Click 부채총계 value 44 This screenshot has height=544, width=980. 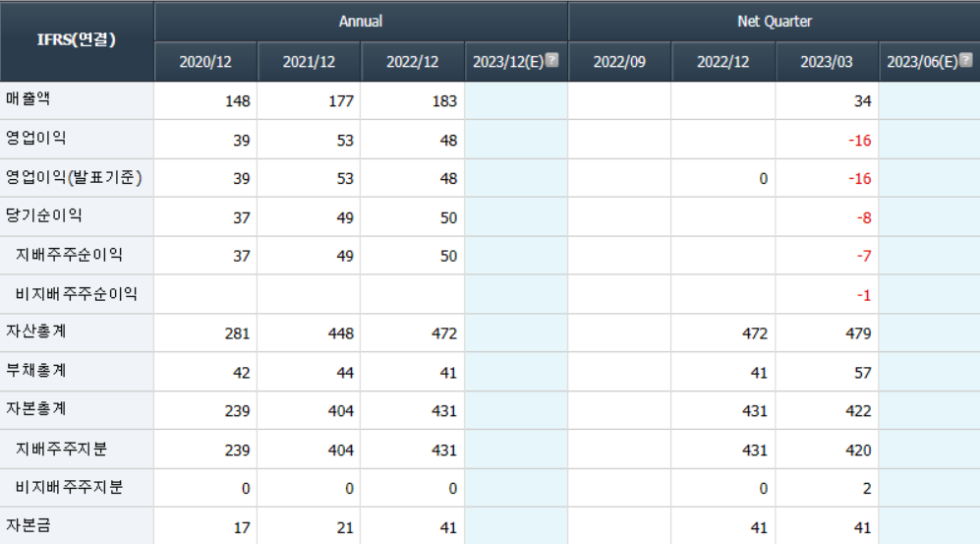(x=345, y=373)
